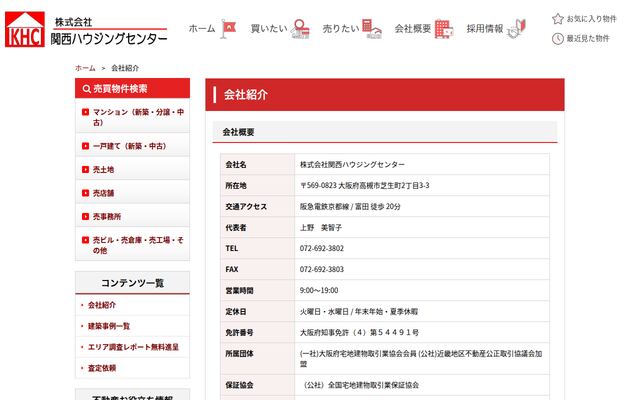Open the 売りたい navigation menu

341,29
